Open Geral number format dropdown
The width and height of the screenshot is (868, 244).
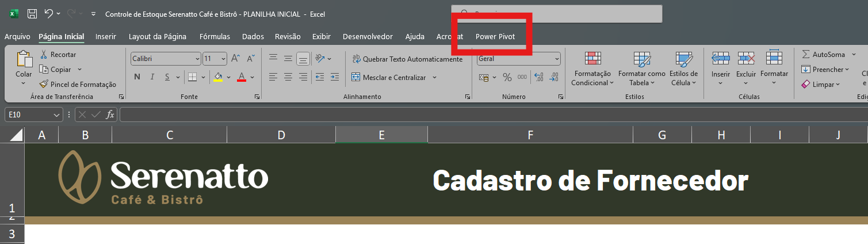click(x=557, y=59)
